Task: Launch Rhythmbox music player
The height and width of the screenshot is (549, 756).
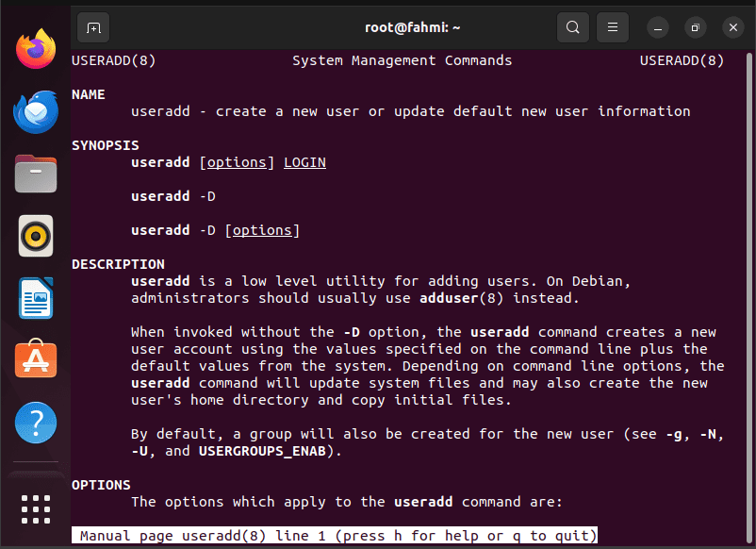Action: (36, 236)
